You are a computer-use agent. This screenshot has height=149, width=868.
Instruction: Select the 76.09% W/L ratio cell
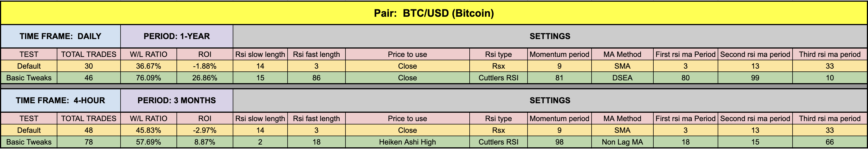point(148,78)
